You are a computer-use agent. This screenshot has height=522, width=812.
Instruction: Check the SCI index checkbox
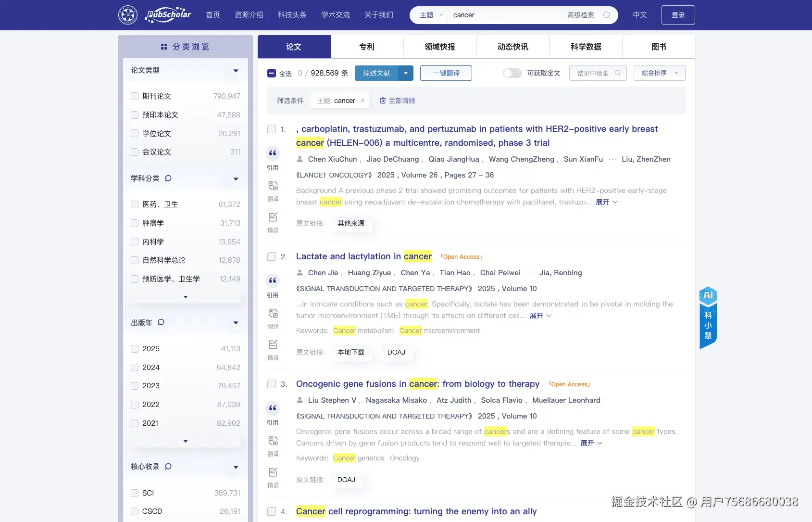135,493
